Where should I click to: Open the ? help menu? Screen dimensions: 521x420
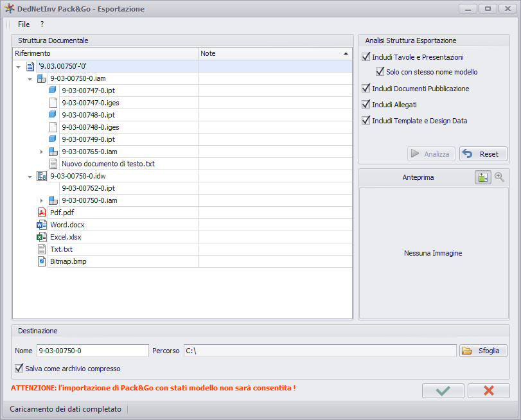42,24
